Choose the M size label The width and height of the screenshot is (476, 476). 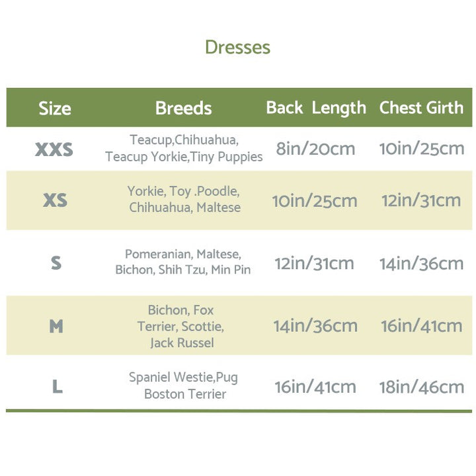(56, 326)
